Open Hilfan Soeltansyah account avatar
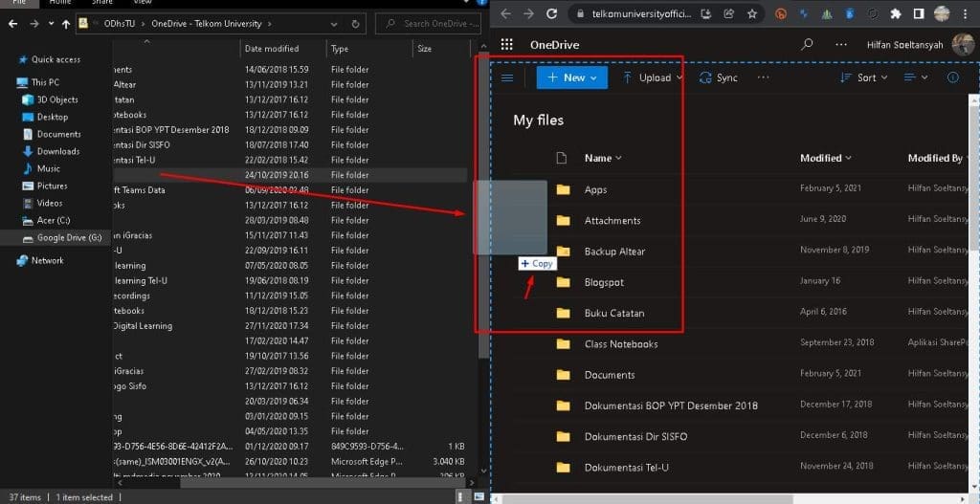 [963, 44]
